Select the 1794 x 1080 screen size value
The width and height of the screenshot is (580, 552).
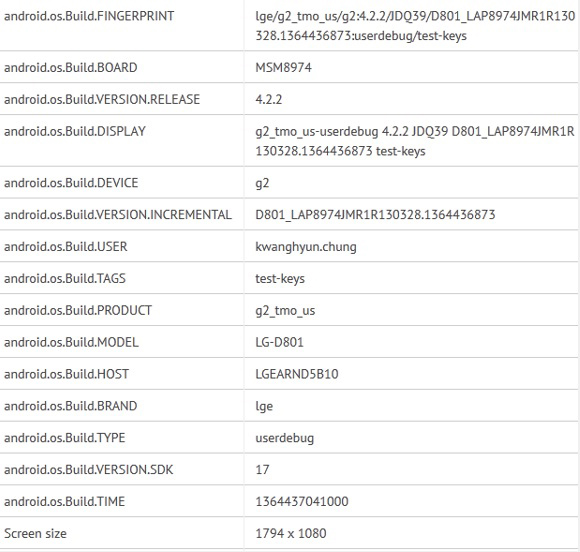(x=291, y=533)
